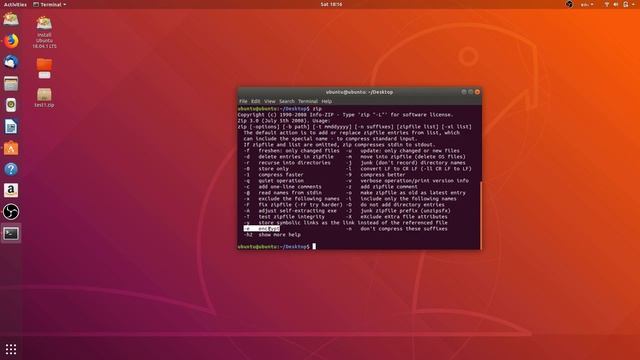Launch Rhythmbox from the dock
This screenshot has width=640, height=360.
pyautogui.click(x=11, y=105)
